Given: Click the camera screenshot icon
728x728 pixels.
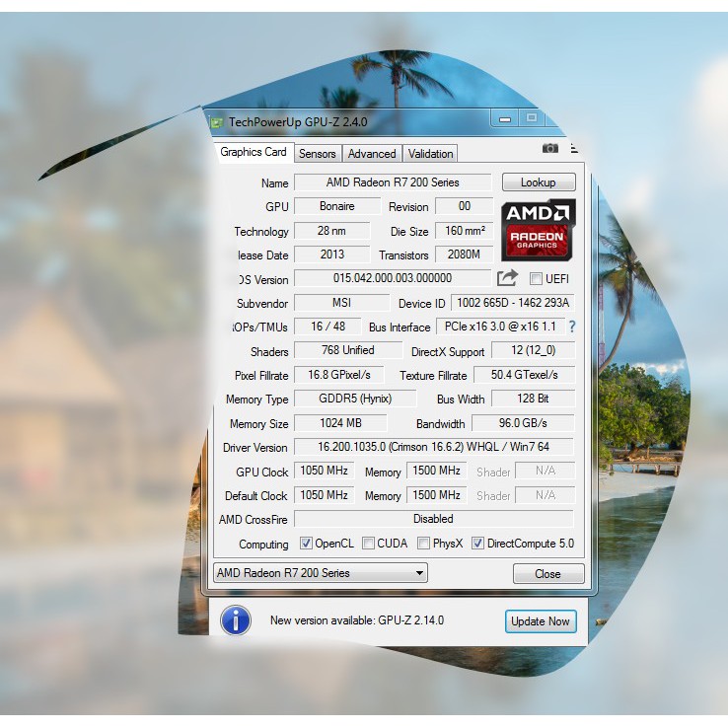Looking at the screenshot, I should tap(549, 149).
